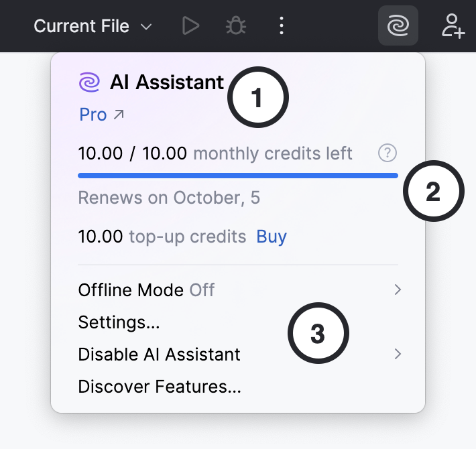Viewport: 476px width, 449px height.
Task: Run the current file with play icon
Action: pyautogui.click(x=190, y=26)
